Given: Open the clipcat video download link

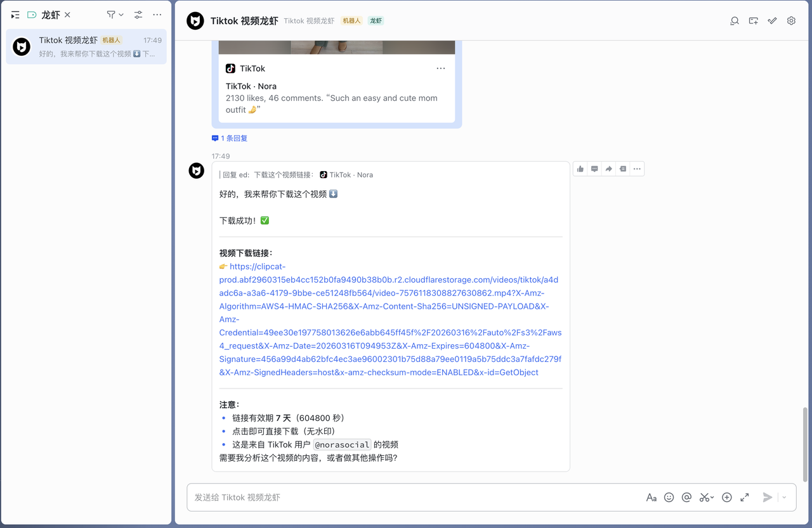Looking at the screenshot, I should click(x=390, y=319).
